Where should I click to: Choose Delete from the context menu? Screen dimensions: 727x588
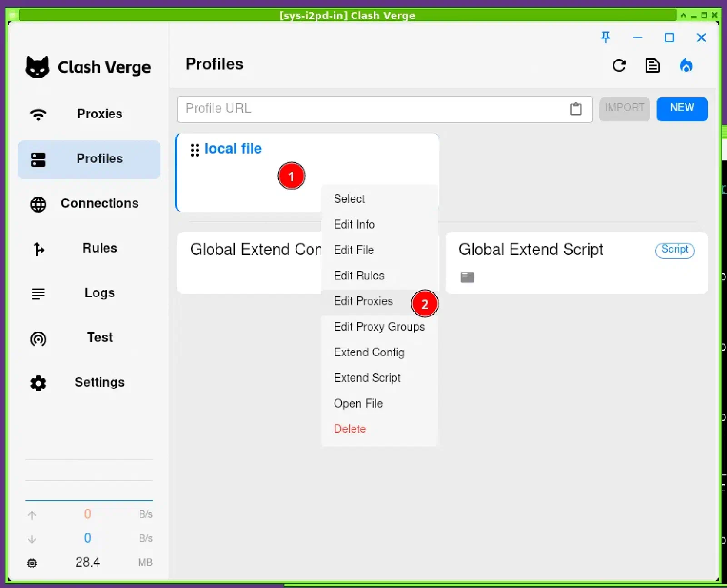click(379, 429)
